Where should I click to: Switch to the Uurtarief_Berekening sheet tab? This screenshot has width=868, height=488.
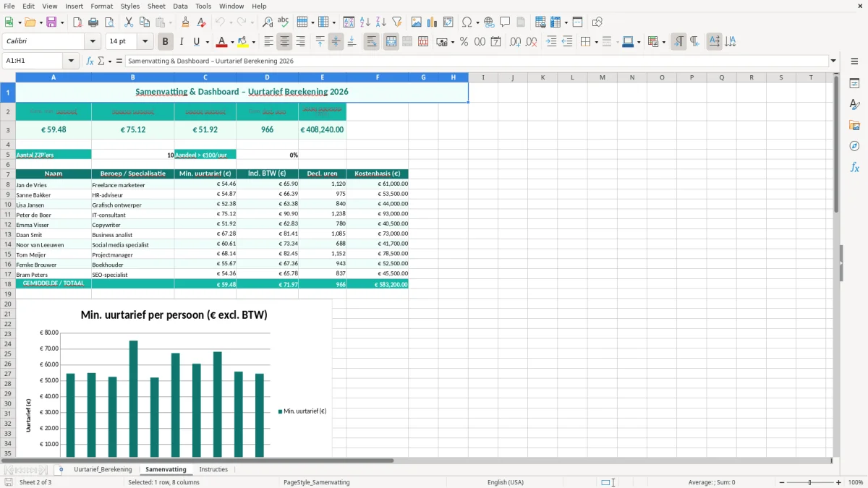[103, 469]
